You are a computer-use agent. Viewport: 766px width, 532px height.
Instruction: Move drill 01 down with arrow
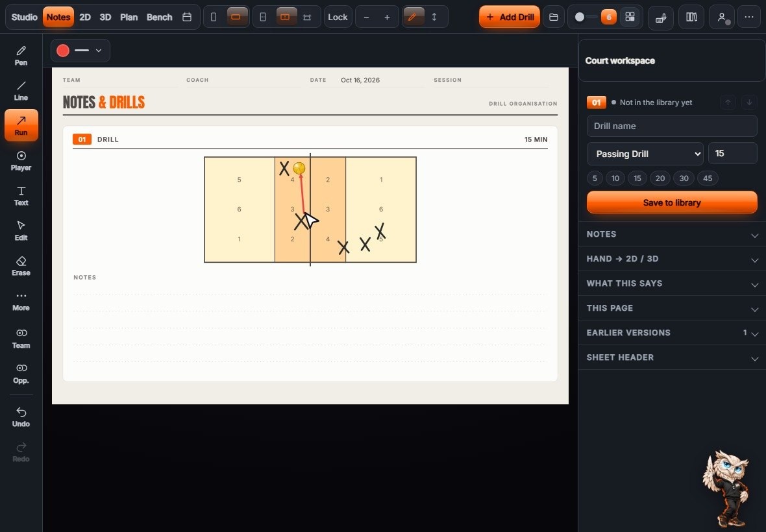tap(749, 103)
